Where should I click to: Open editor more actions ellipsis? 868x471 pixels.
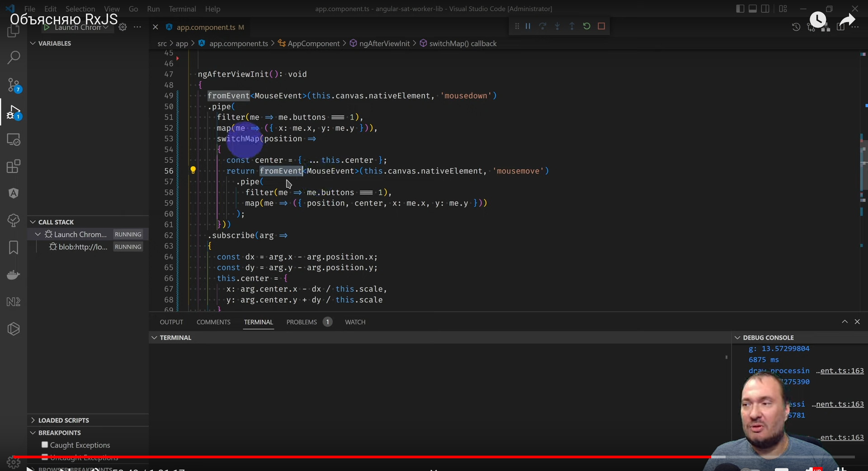(854, 27)
